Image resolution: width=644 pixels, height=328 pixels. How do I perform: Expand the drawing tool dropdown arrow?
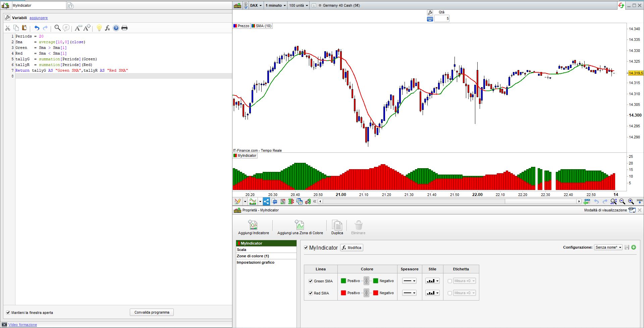pyautogui.click(x=245, y=201)
